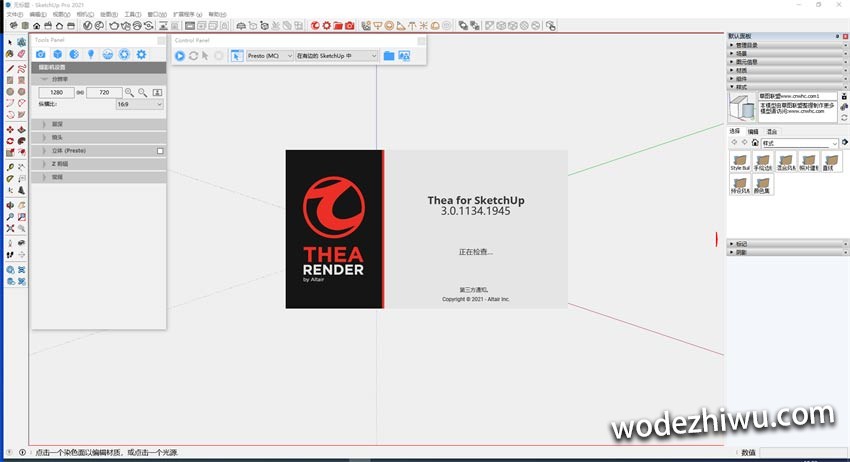
Task: Switch to the 选择 styles tab
Action: (x=735, y=131)
